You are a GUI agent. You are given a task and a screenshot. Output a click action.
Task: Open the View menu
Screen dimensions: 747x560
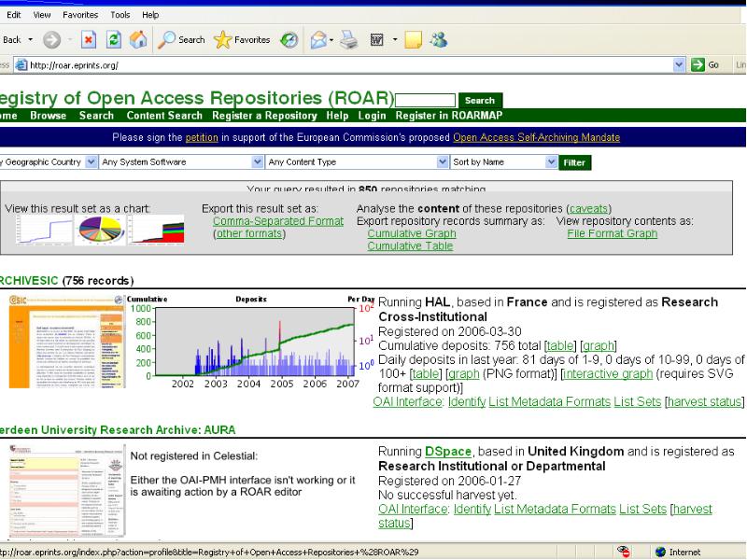point(42,15)
